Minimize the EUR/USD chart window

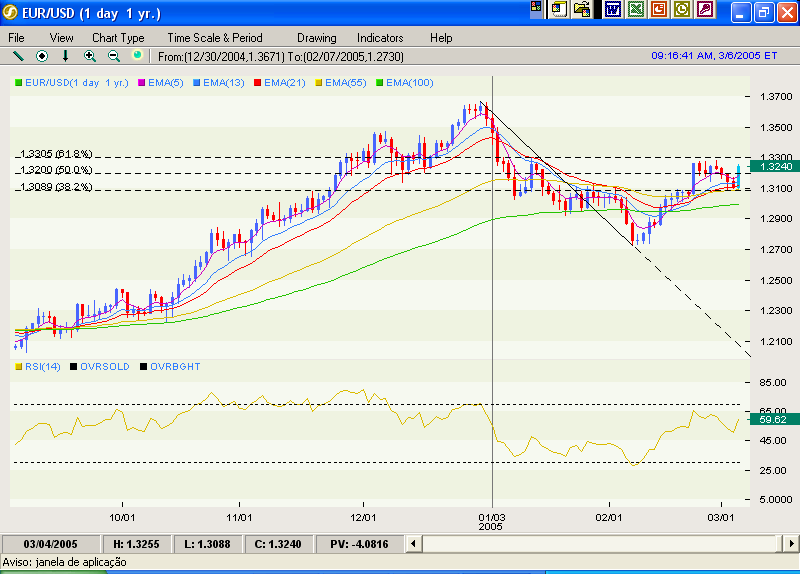click(740, 12)
